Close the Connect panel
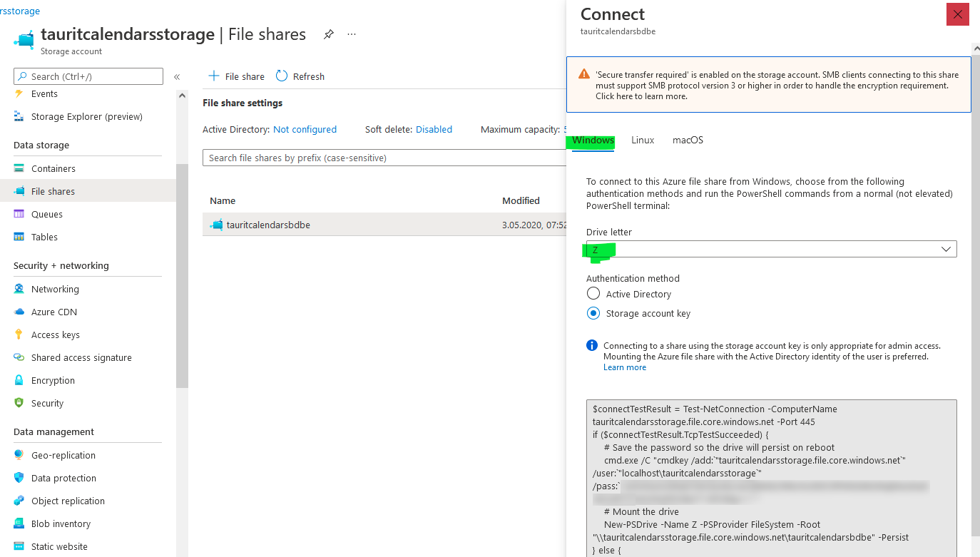 [x=958, y=14]
